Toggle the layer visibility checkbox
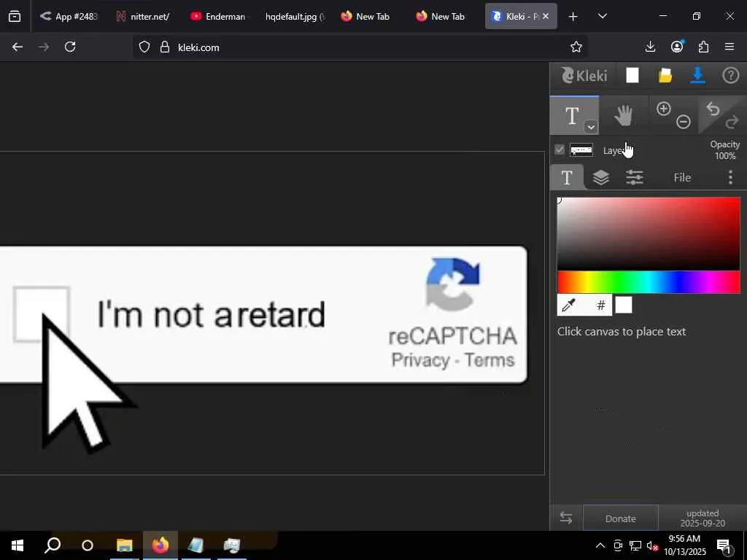747x560 pixels. [560, 150]
